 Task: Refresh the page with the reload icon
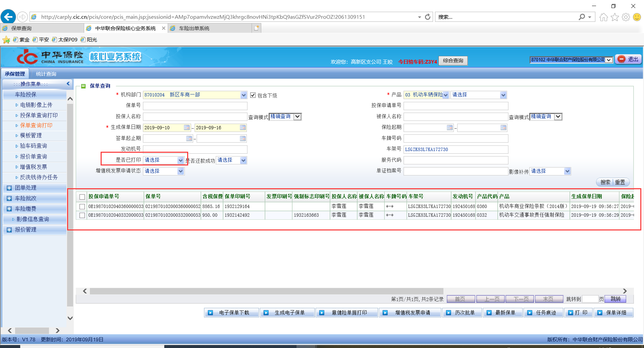click(x=428, y=17)
